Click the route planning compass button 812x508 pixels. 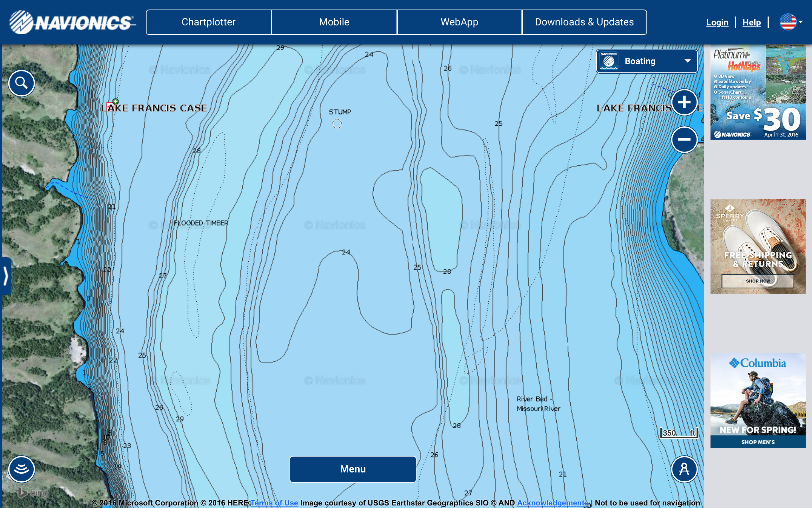pyautogui.click(x=684, y=469)
